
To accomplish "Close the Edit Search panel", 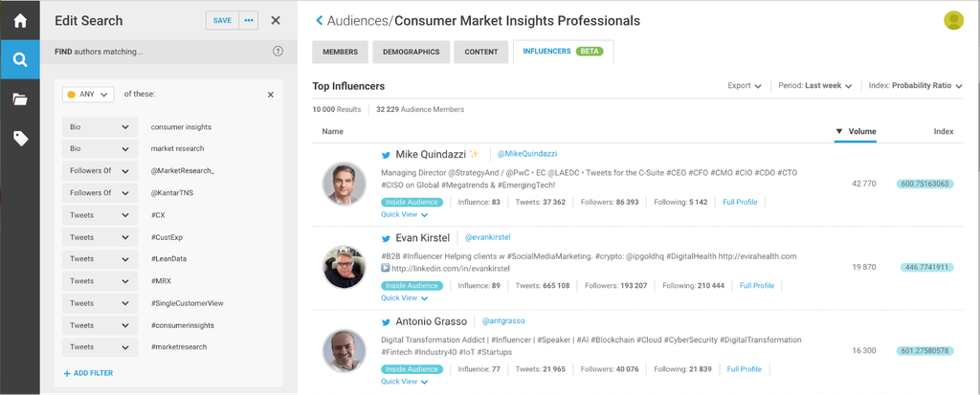I will (276, 20).
